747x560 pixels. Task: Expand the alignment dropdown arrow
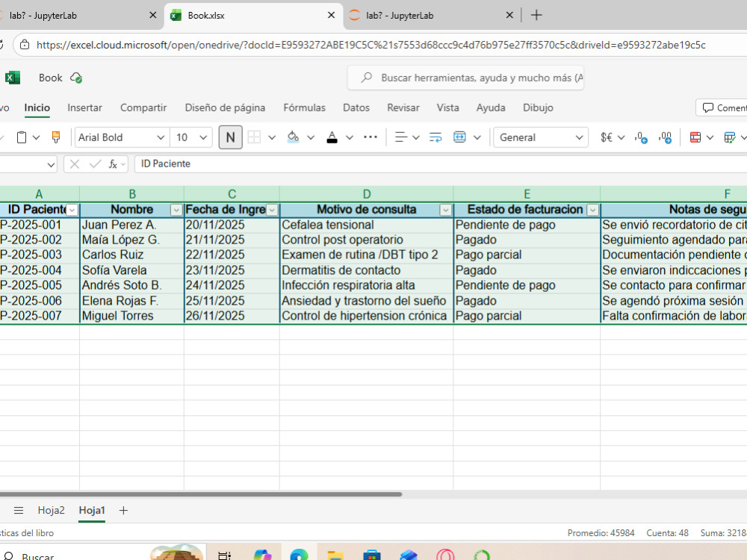416,137
